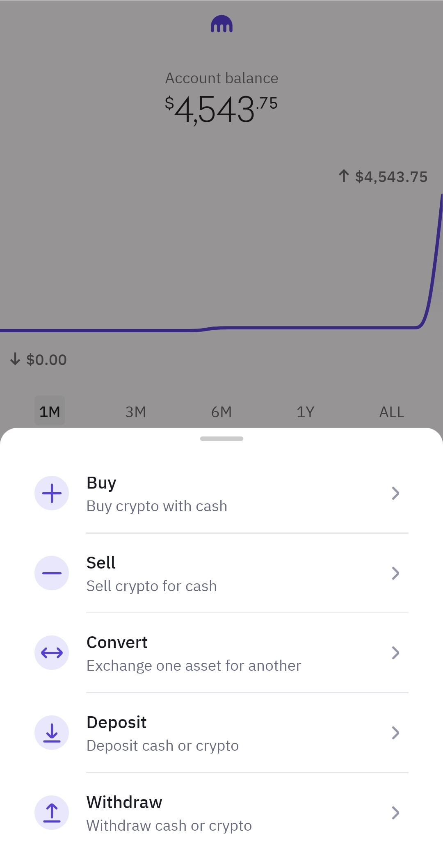Tap the upload-arrow Withdraw icon

tap(52, 813)
